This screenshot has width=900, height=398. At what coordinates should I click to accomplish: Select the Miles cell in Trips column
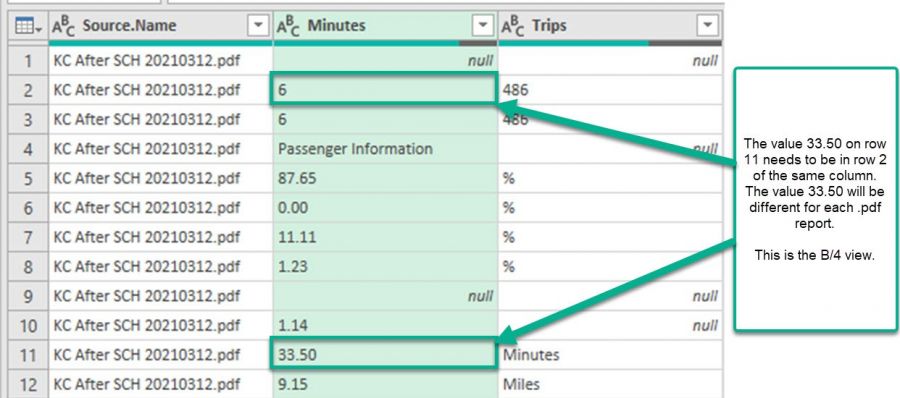coord(610,384)
